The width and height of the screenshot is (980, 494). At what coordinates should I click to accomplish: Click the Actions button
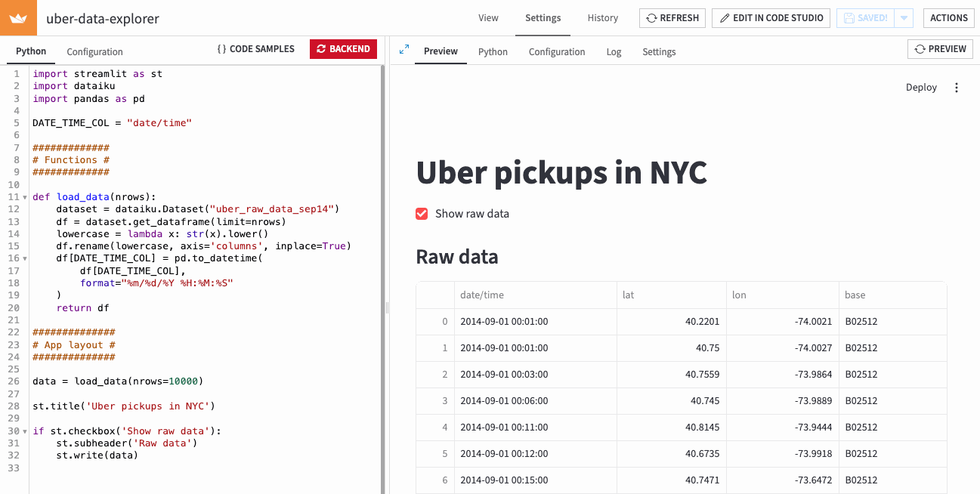pyautogui.click(x=948, y=18)
